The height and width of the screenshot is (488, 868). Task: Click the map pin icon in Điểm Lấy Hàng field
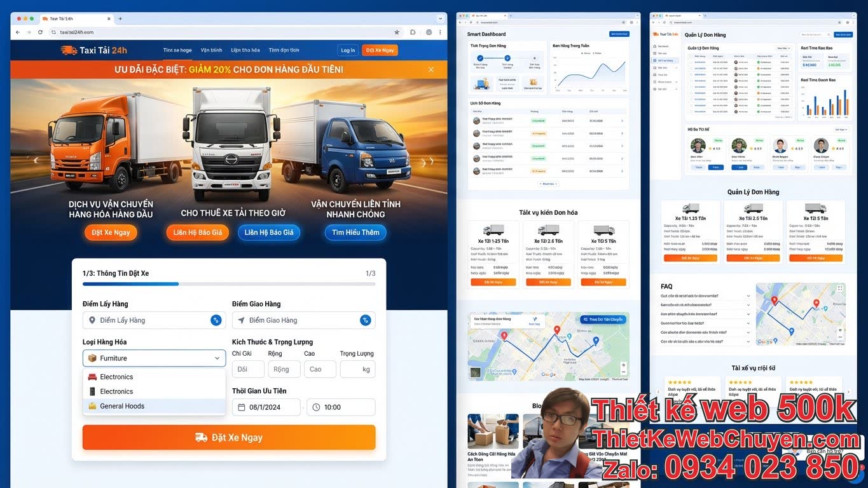tap(92, 320)
